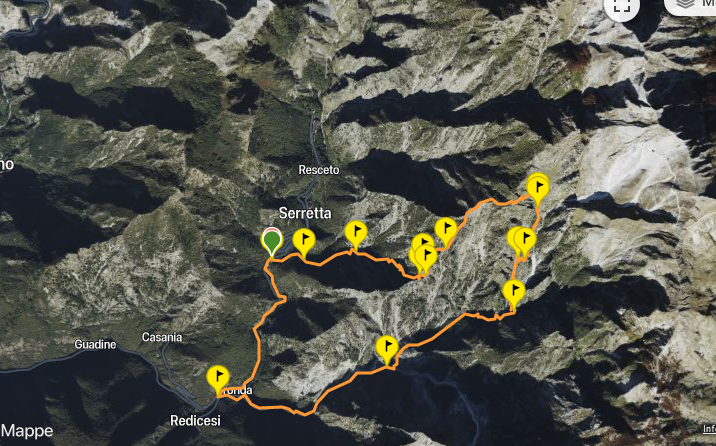Select the lone flag below the eastern flag cluster
Screen dimensions: 716x446
514,294
